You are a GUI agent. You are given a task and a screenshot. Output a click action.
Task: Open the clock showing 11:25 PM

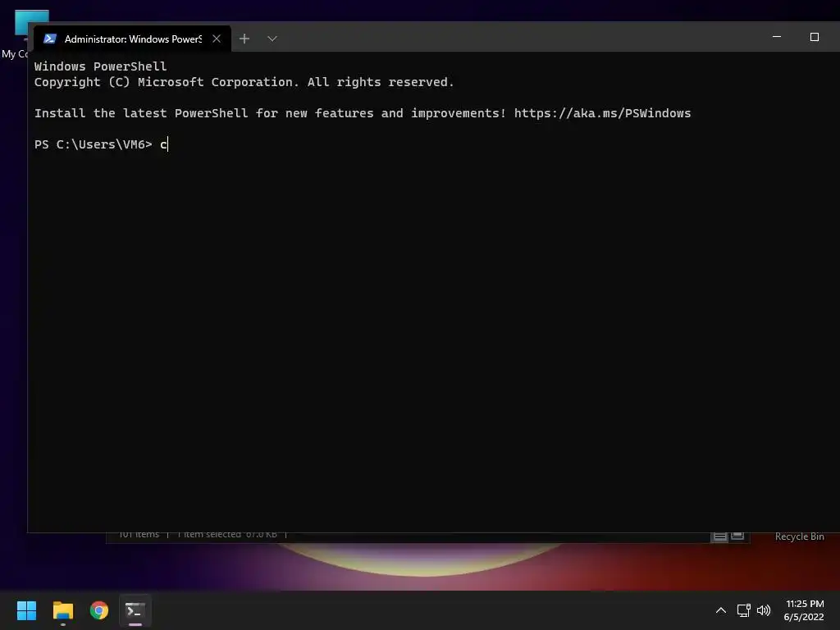[x=804, y=610]
